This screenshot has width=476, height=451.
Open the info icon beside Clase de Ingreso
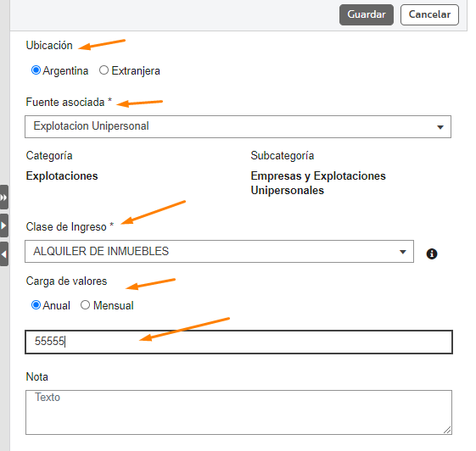(432, 253)
